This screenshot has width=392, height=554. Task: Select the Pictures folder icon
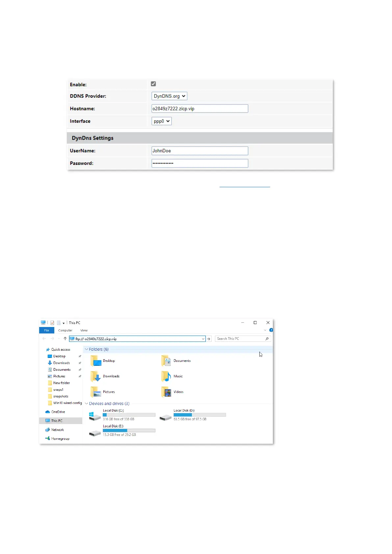[96, 392]
